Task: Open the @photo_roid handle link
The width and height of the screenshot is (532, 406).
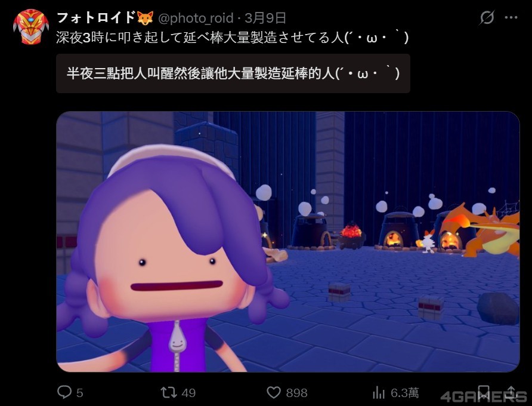Action: pyautogui.click(x=196, y=18)
